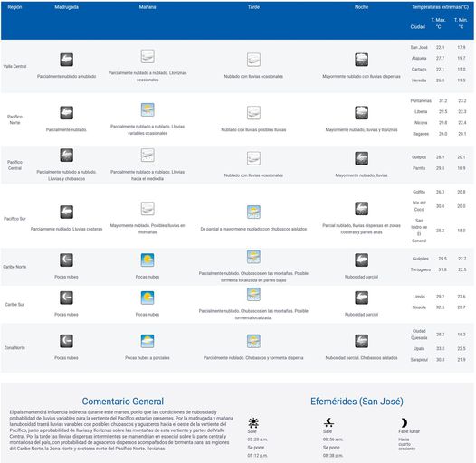476x463 pixels.
Task: Click Pacífico Sur Madrugada weather icon
Action: coord(66,212)
